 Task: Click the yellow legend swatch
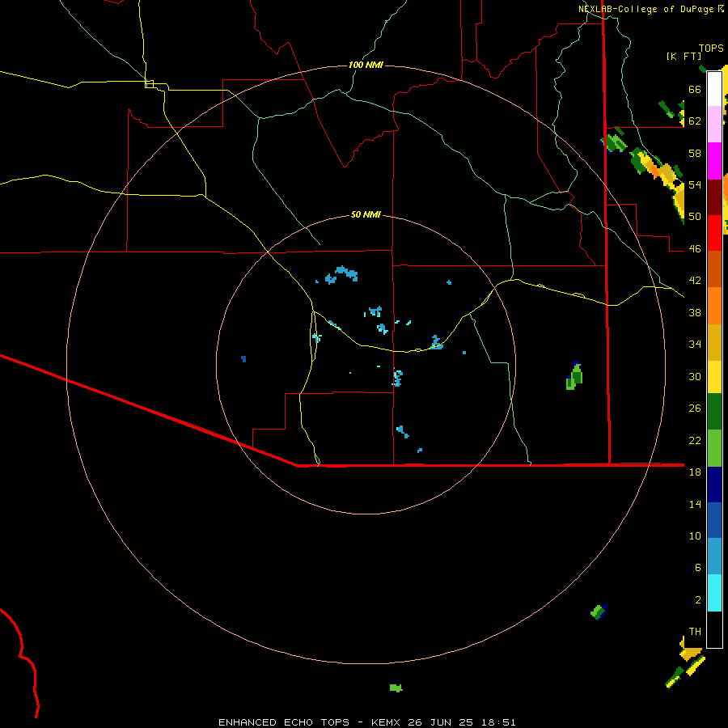click(714, 376)
